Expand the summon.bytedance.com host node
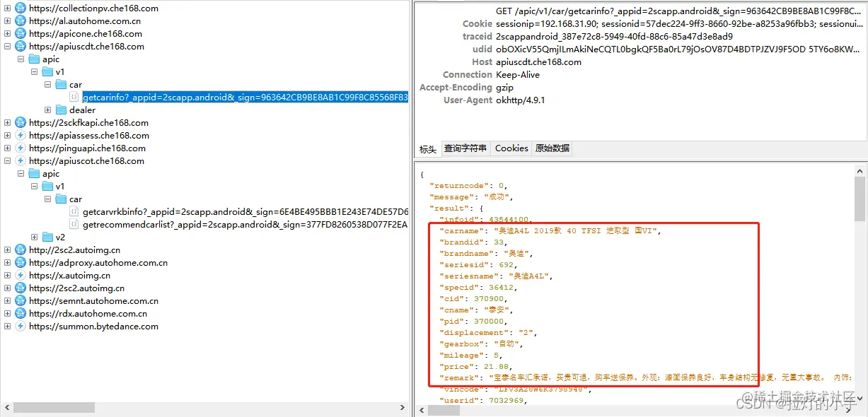This screenshot has width=868, height=417. click(x=7, y=327)
